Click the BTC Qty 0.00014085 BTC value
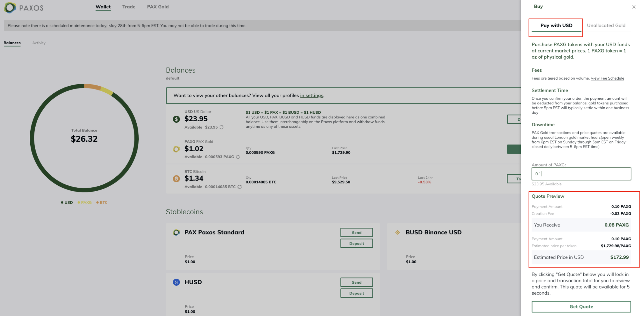Screen dimensions: 644x316 (261, 182)
